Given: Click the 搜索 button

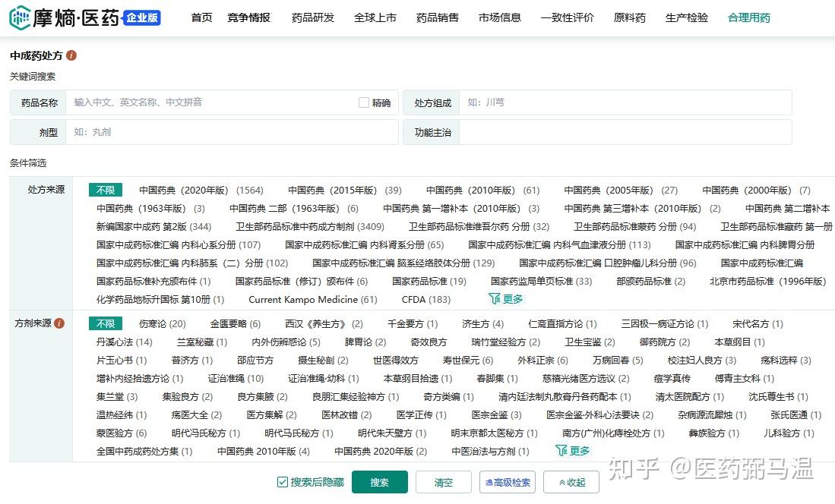Looking at the screenshot, I should point(379,482).
